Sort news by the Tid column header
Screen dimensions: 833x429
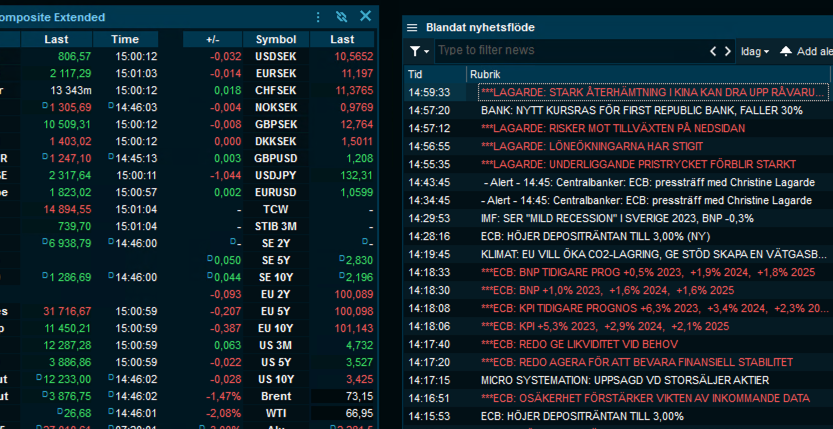click(x=416, y=74)
